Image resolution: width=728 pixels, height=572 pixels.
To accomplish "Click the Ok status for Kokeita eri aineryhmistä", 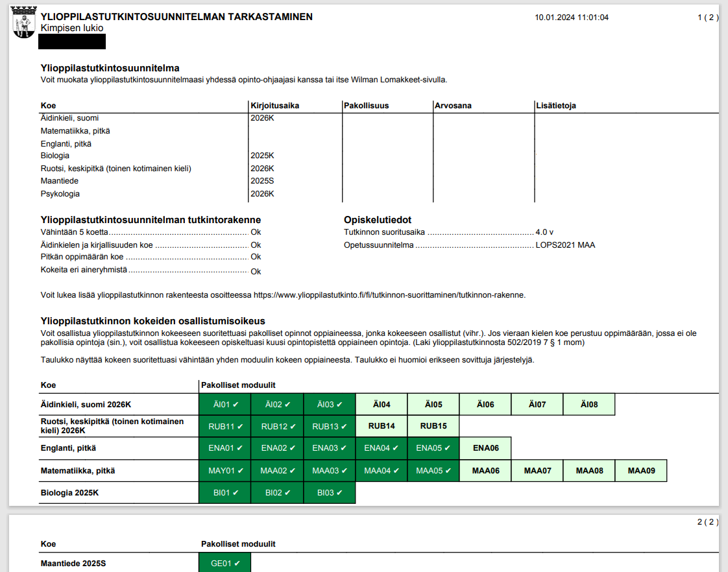I will (x=256, y=271).
